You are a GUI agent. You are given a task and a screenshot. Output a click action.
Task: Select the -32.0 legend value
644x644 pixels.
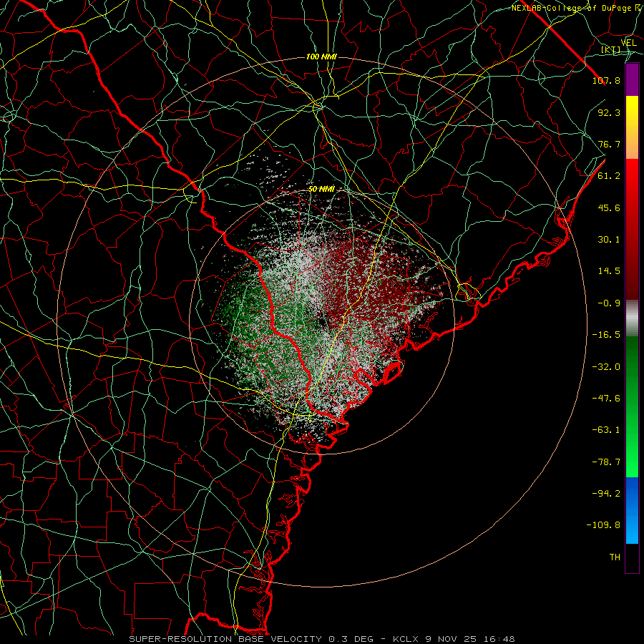(606, 367)
